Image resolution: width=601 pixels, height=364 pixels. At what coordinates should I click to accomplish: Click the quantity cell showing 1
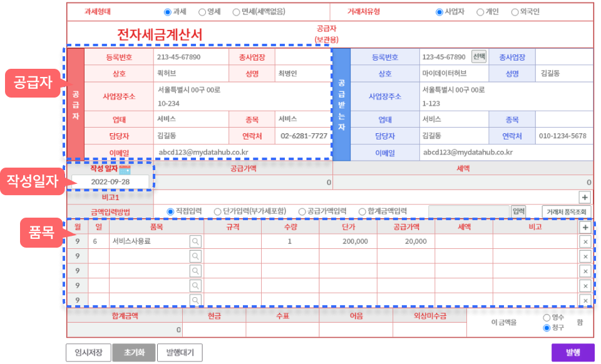[290, 241]
